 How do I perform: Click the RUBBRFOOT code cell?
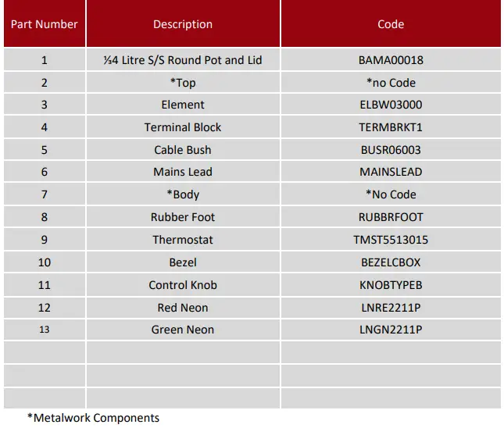click(x=391, y=217)
